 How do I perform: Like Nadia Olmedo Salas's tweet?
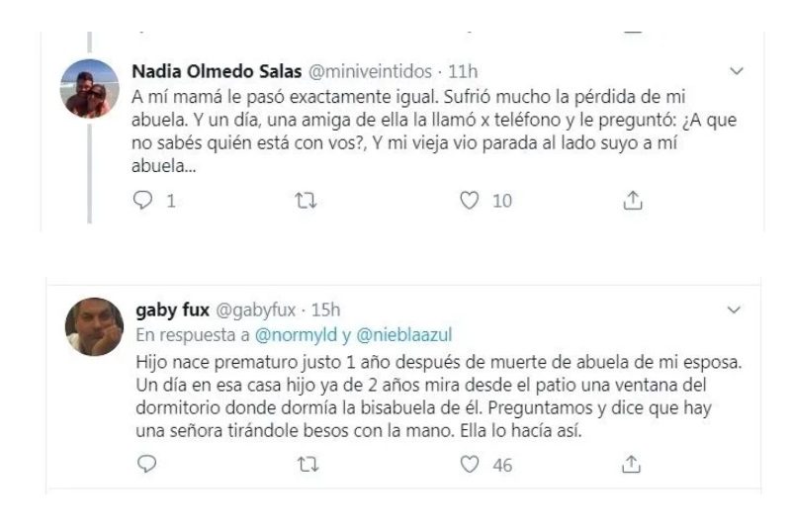[469, 201]
